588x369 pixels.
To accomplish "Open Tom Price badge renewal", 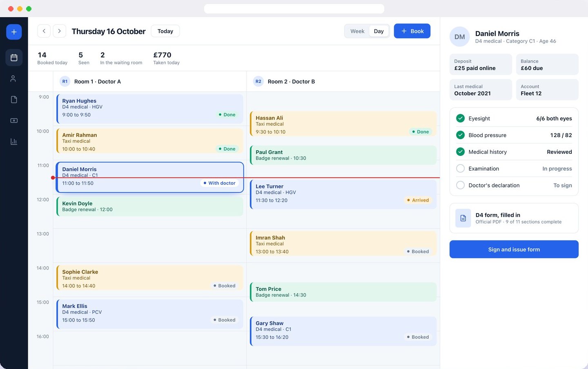I will click(343, 292).
